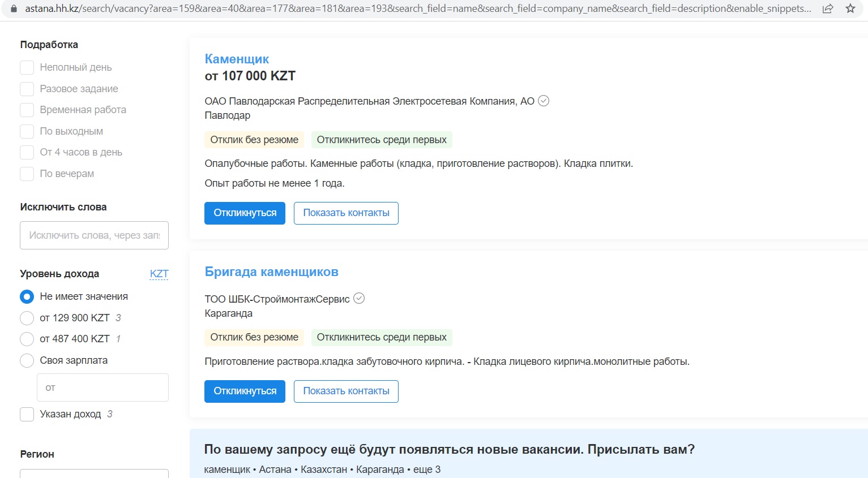The height and width of the screenshot is (478, 868).
Task: Click the Павлодар city label
Action: tap(227, 115)
